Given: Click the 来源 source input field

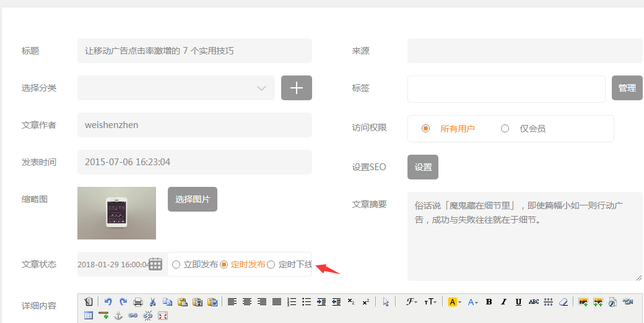Looking at the screenshot, I should (x=524, y=51).
